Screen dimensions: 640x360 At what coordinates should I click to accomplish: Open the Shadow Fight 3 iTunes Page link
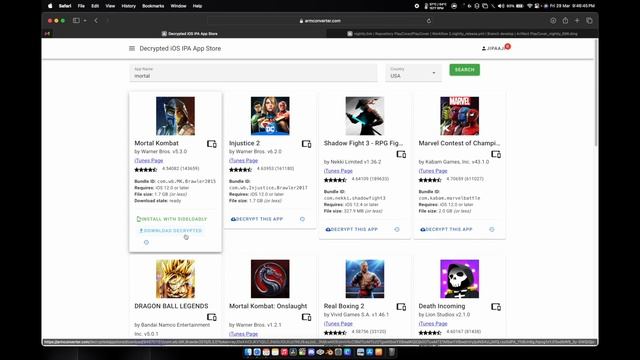coord(338,171)
